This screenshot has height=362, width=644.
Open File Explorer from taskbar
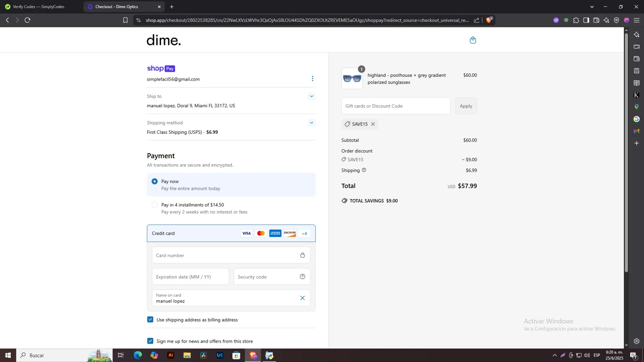pyautogui.click(x=187, y=355)
